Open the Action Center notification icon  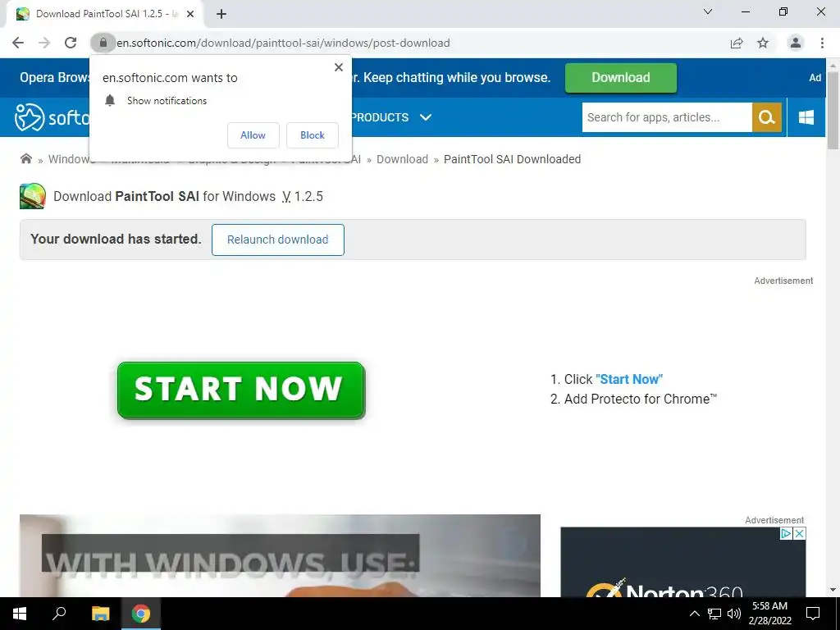tap(813, 614)
